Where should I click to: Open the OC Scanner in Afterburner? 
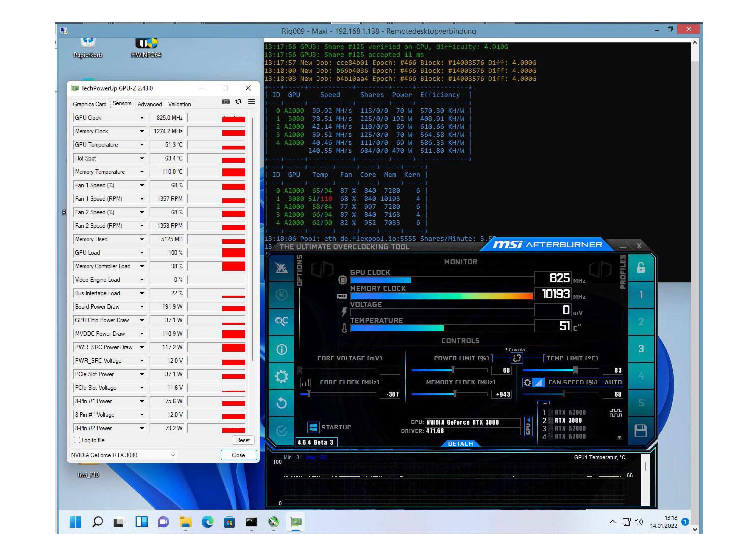281,321
